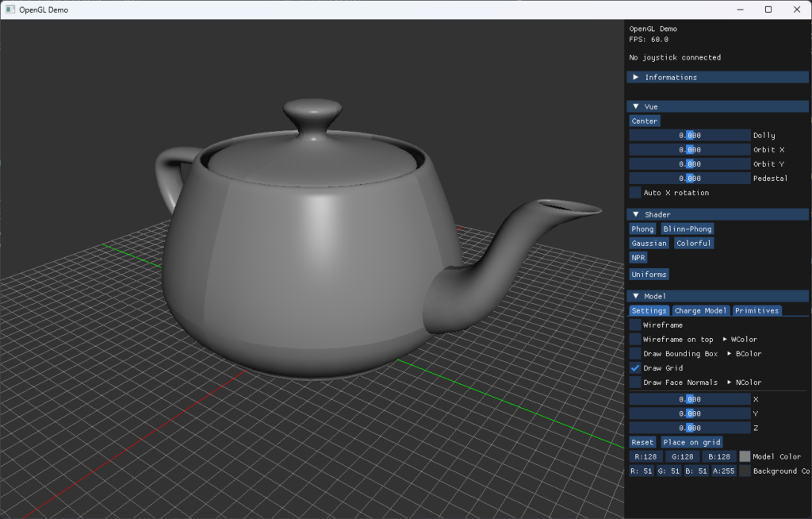
Task: Switch to the Settings tab
Action: [649, 310]
